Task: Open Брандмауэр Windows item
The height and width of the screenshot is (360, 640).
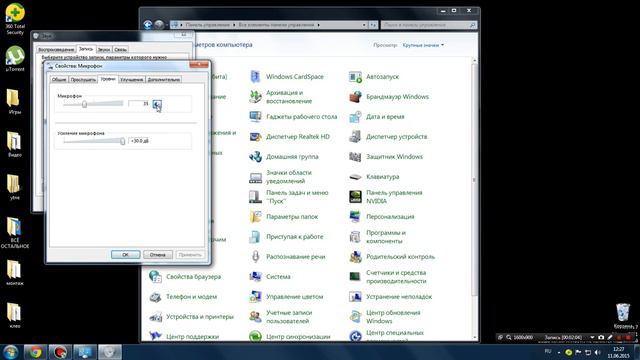Action: (389, 97)
